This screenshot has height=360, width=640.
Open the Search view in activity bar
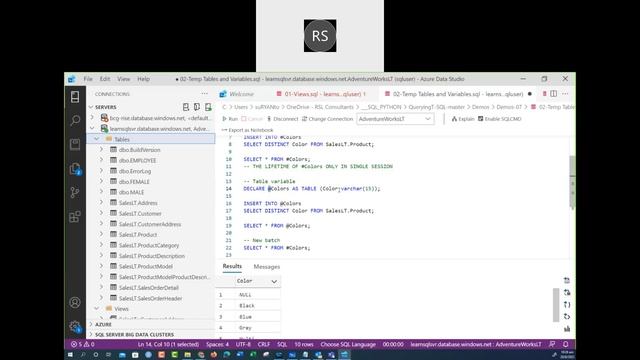75,120
